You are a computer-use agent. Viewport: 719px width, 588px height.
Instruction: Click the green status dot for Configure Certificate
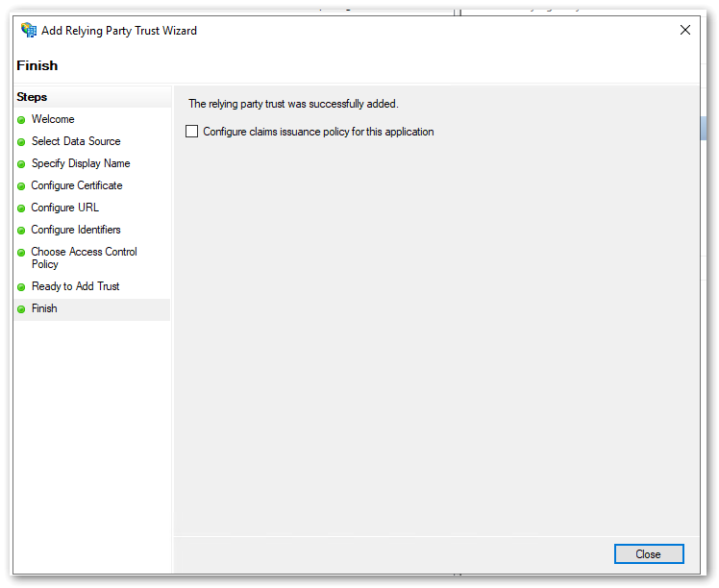21,186
